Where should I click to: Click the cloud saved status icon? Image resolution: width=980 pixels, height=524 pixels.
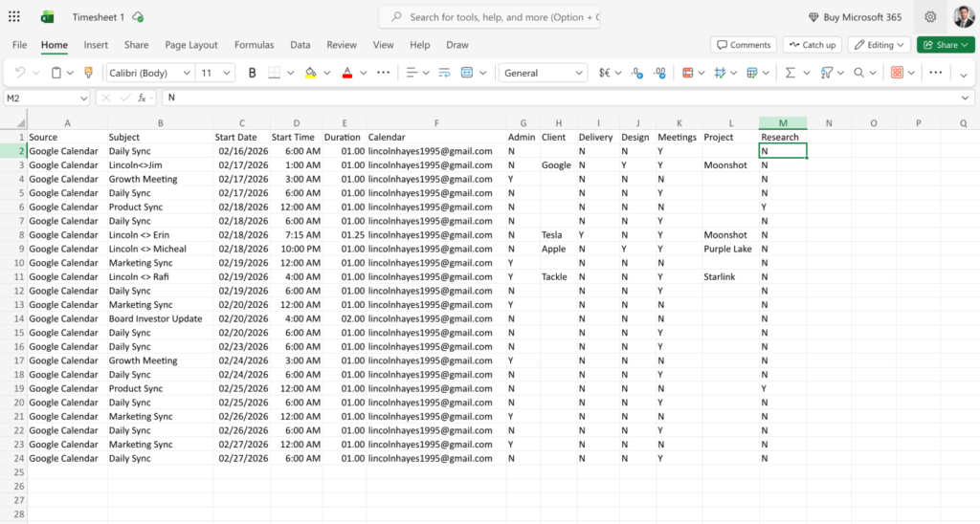click(x=138, y=17)
